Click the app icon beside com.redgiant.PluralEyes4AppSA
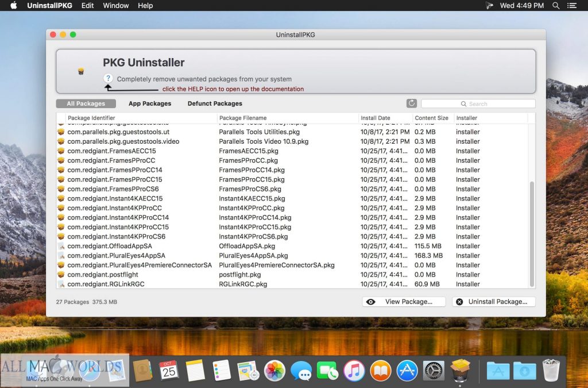 [x=61, y=256]
